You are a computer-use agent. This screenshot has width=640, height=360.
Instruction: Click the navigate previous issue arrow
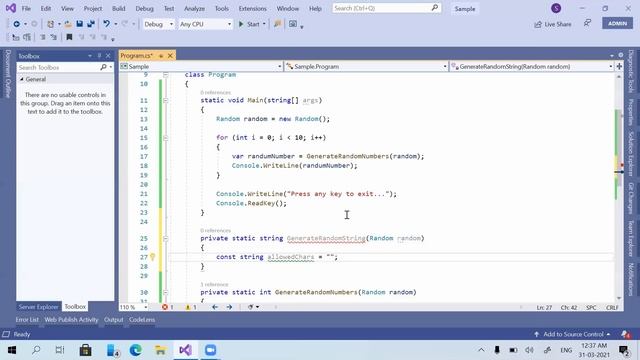215,307
